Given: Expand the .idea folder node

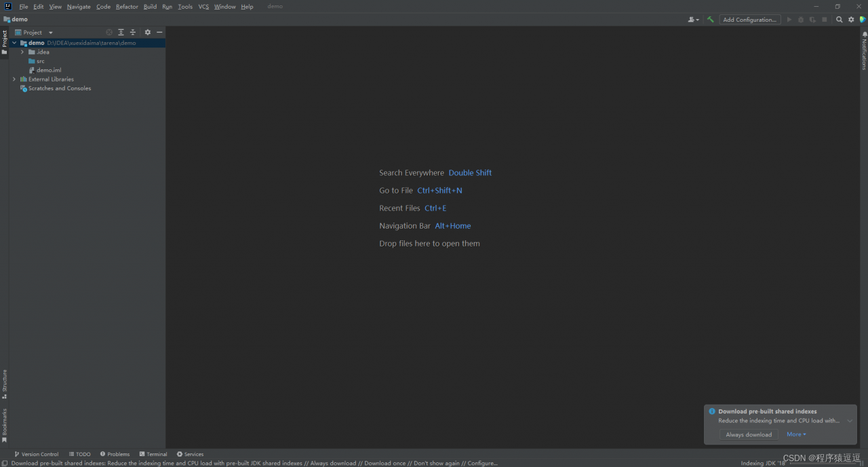Looking at the screenshot, I should point(22,52).
